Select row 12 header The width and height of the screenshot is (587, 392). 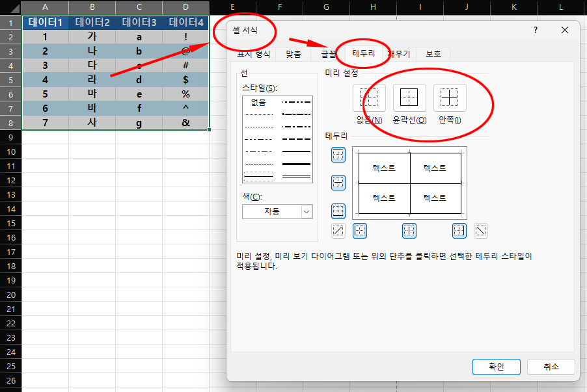[x=11, y=180]
